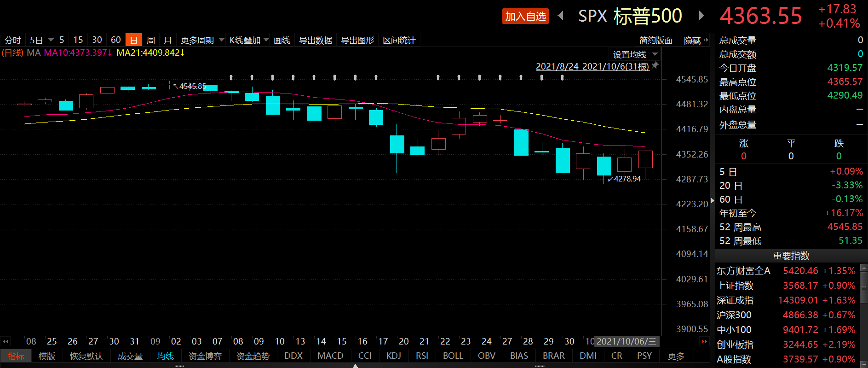The width and height of the screenshot is (868, 368).
Task: Click the up triangle at bottom edge
Action: pos(355,366)
